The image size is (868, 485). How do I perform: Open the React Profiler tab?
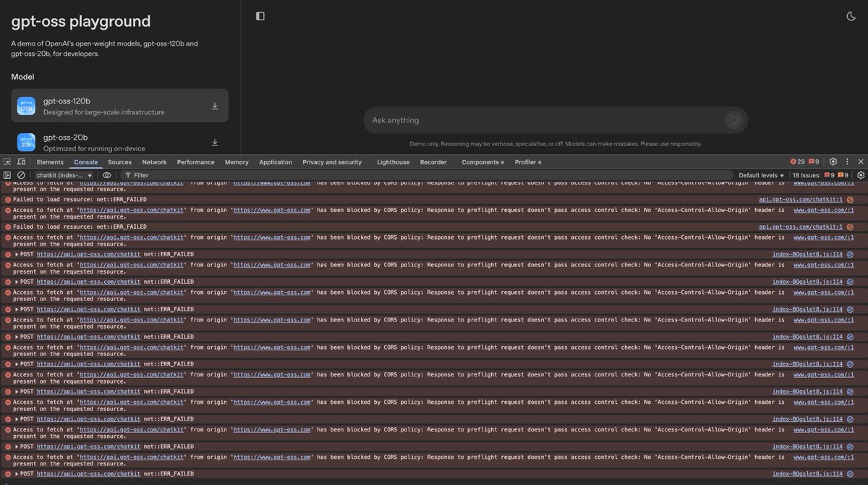click(528, 162)
